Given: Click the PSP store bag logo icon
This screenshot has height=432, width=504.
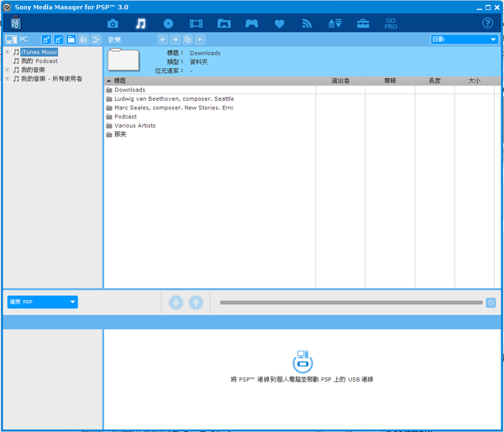Looking at the screenshot, I should [15, 23].
